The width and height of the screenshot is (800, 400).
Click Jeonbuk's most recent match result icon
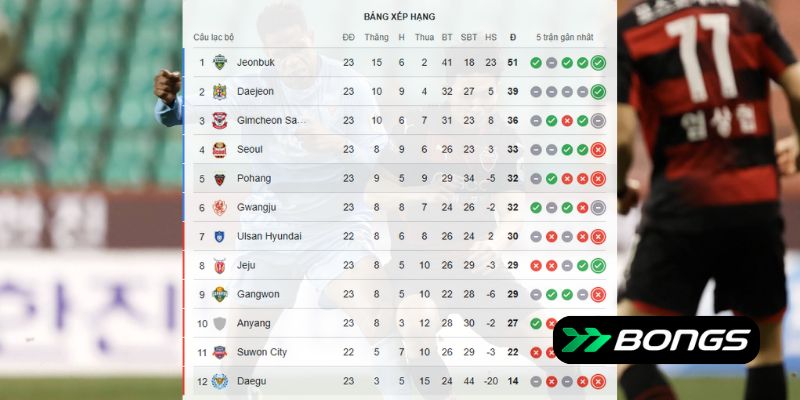point(598,62)
